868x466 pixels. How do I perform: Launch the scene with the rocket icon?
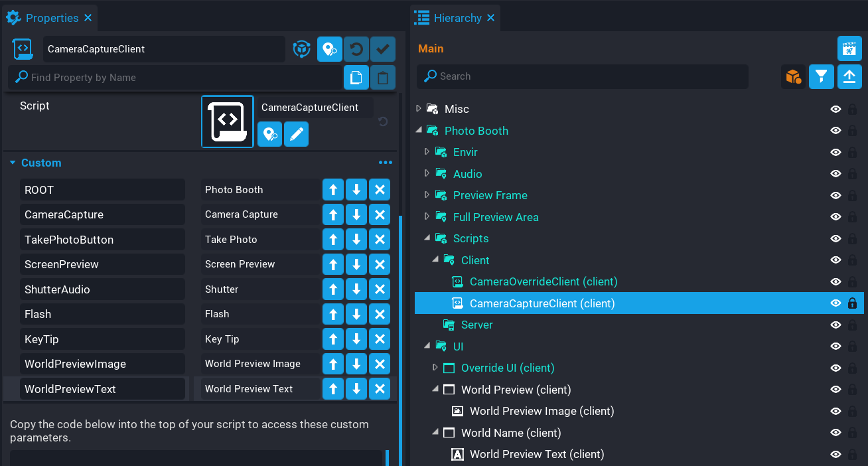[849, 48]
